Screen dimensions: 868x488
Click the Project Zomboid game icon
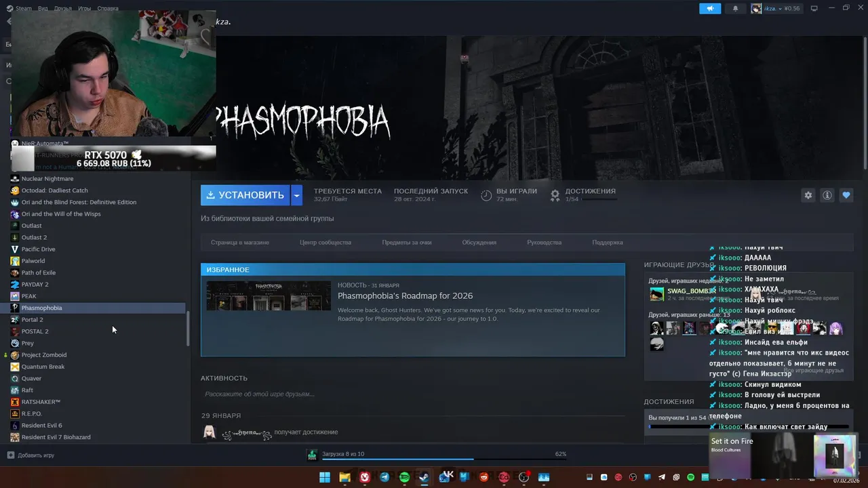tap(15, 354)
